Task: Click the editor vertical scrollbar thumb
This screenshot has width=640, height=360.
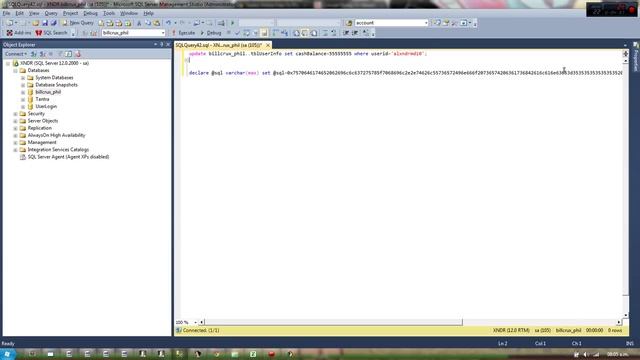Action: 625,179
